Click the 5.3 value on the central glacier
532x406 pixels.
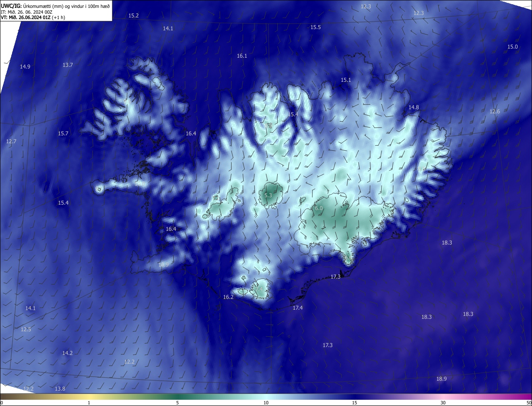[x=268, y=195]
